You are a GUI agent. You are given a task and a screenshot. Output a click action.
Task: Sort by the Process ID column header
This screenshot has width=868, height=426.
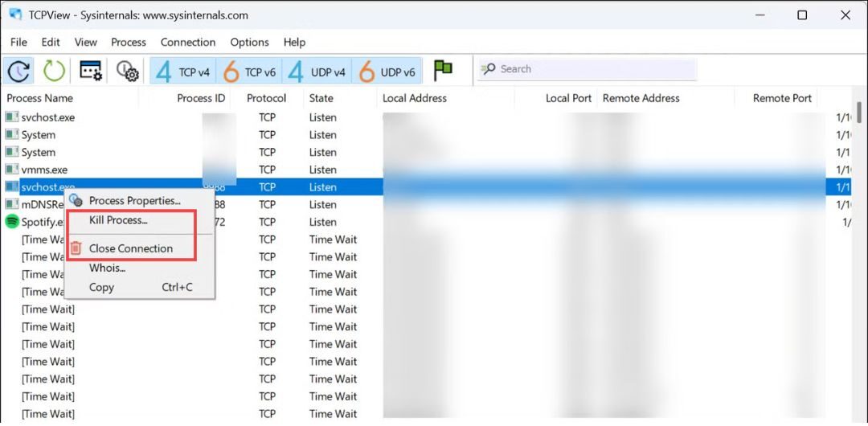201,98
